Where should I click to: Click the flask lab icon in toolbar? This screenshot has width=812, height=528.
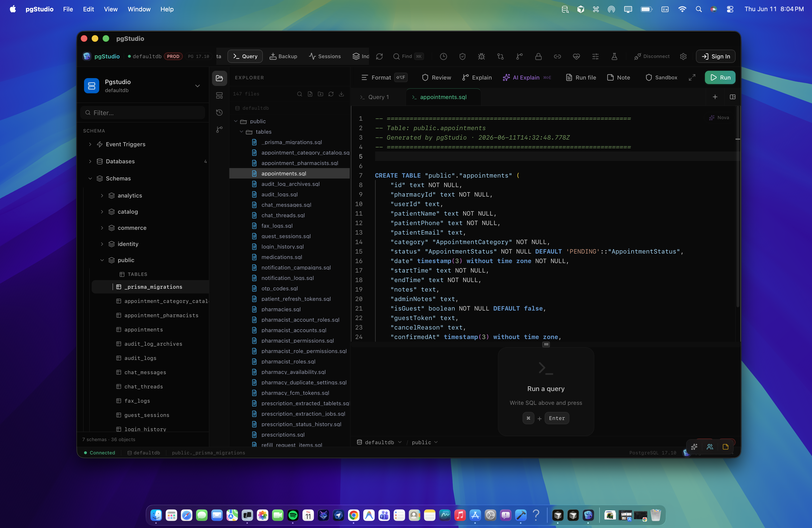(x=614, y=56)
